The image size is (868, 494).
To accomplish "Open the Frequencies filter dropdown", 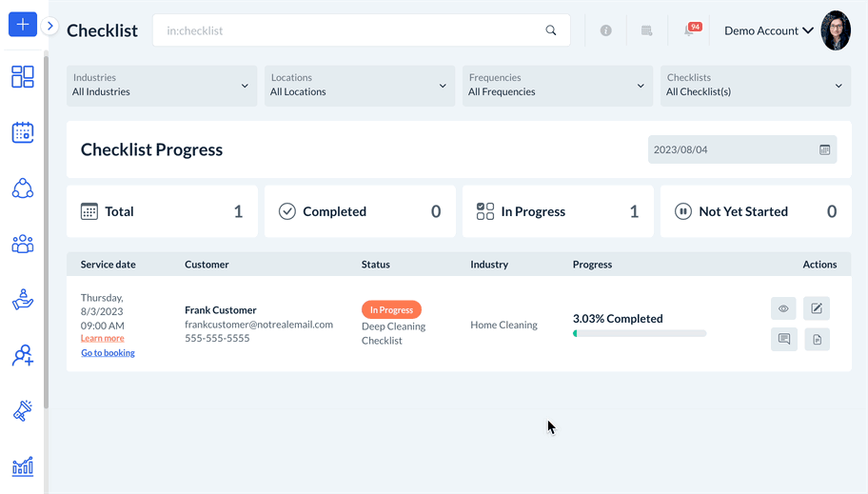I will [558, 86].
